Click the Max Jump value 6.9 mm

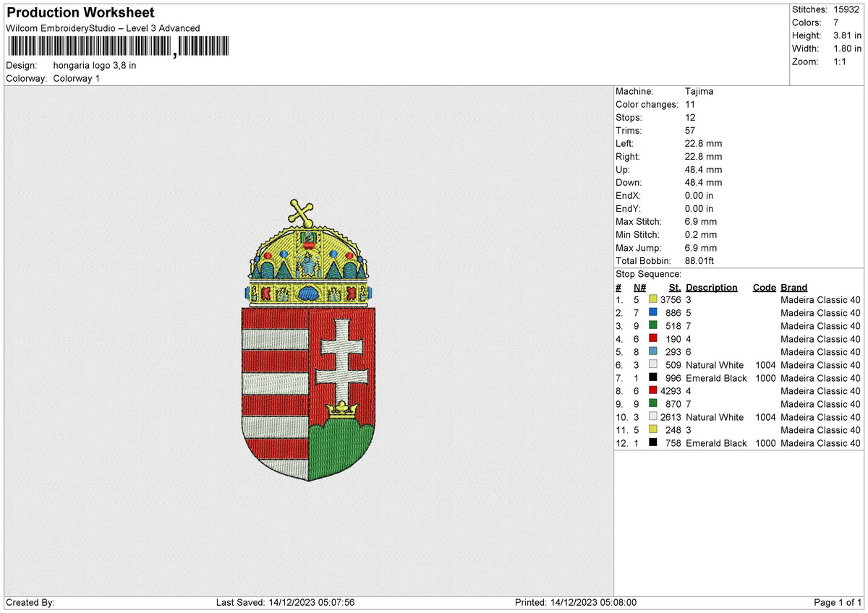pos(700,247)
